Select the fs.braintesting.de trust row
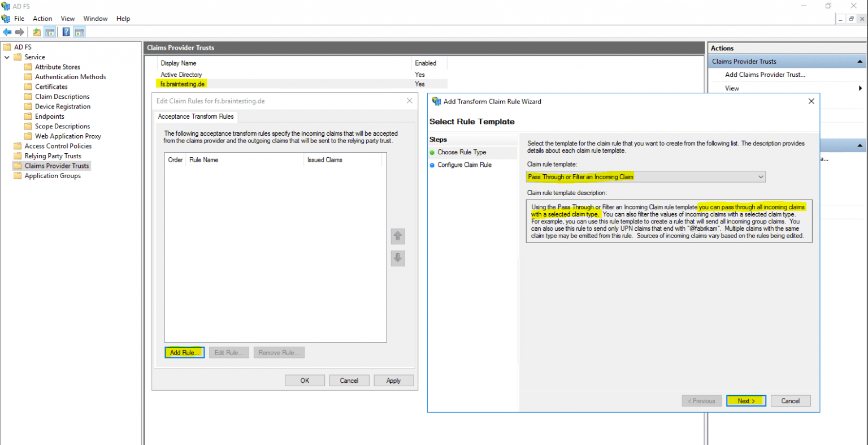 (x=183, y=84)
